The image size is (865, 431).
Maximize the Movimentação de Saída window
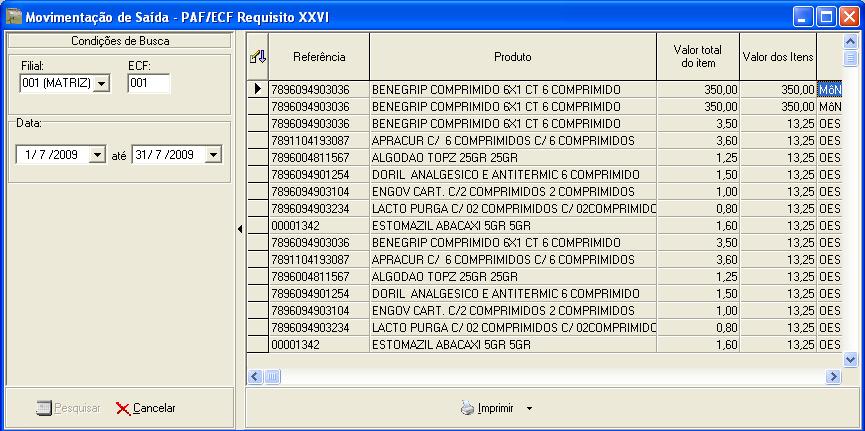pyautogui.click(x=827, y=16)
